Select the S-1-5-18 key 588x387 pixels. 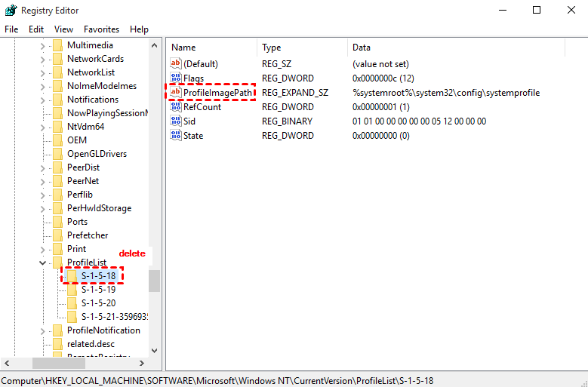(98, 276)
